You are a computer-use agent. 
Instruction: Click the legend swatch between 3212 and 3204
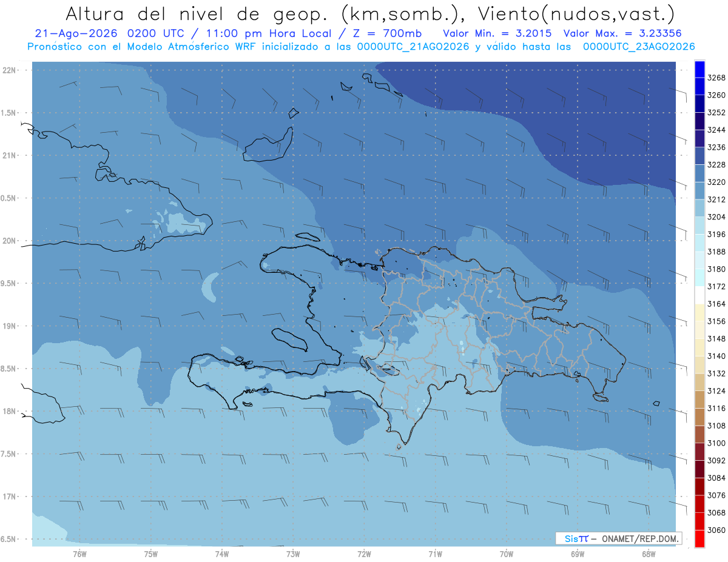tap(699, 208)
